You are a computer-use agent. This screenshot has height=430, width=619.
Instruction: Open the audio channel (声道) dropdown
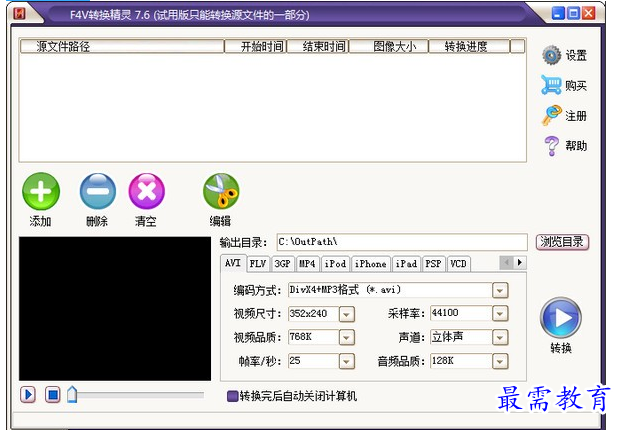pyautogui.click(x=500, y=338)
